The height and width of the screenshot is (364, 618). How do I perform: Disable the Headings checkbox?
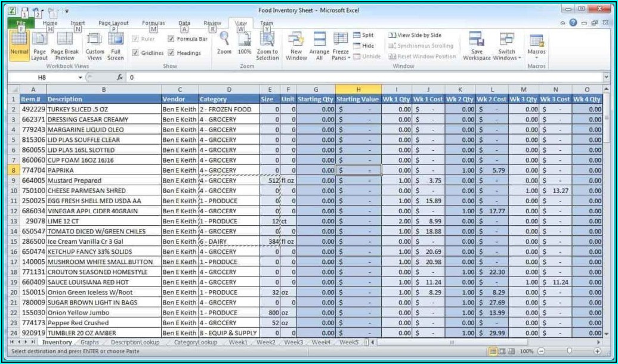pyautogui.click(x=171, y=53)
